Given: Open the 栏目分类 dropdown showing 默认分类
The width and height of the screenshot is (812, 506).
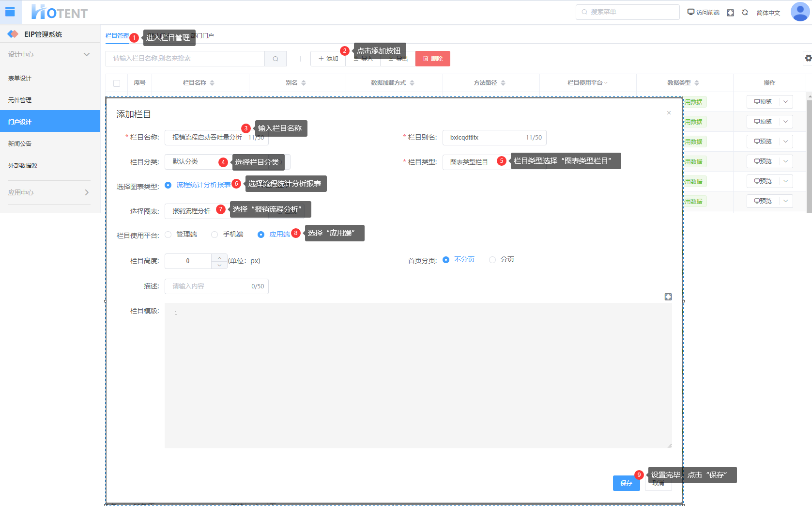Looking at the screenshot, I should [x=227, y=162].
